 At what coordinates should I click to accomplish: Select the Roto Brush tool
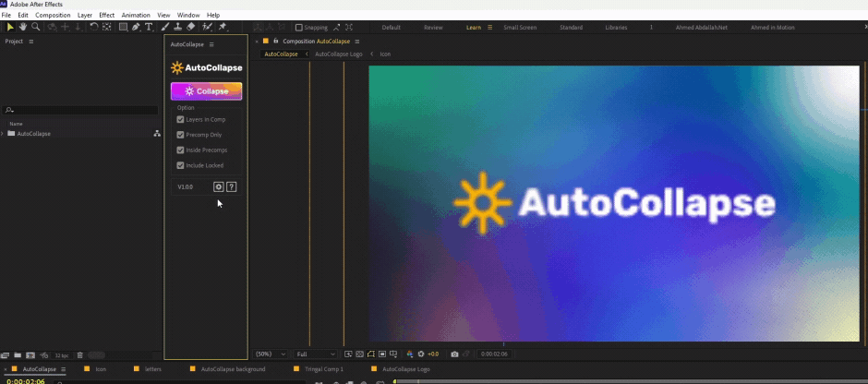tap(207, 27)
